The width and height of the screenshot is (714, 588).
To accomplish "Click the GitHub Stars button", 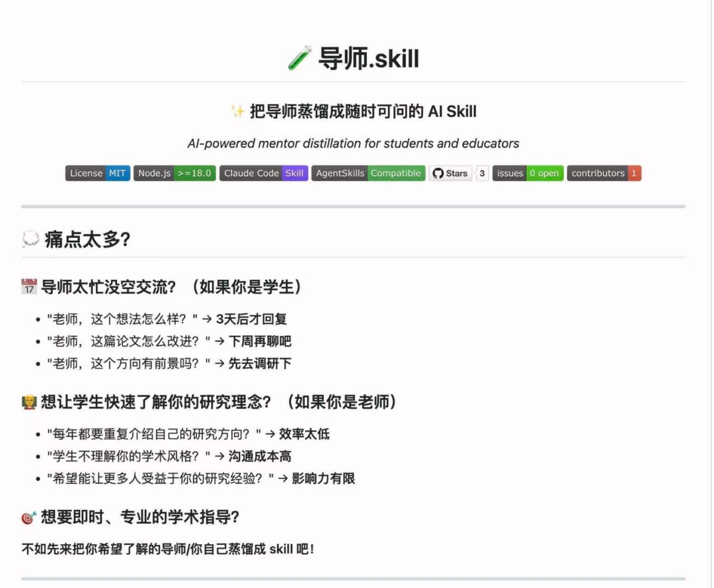I will [x=450, y=173].
